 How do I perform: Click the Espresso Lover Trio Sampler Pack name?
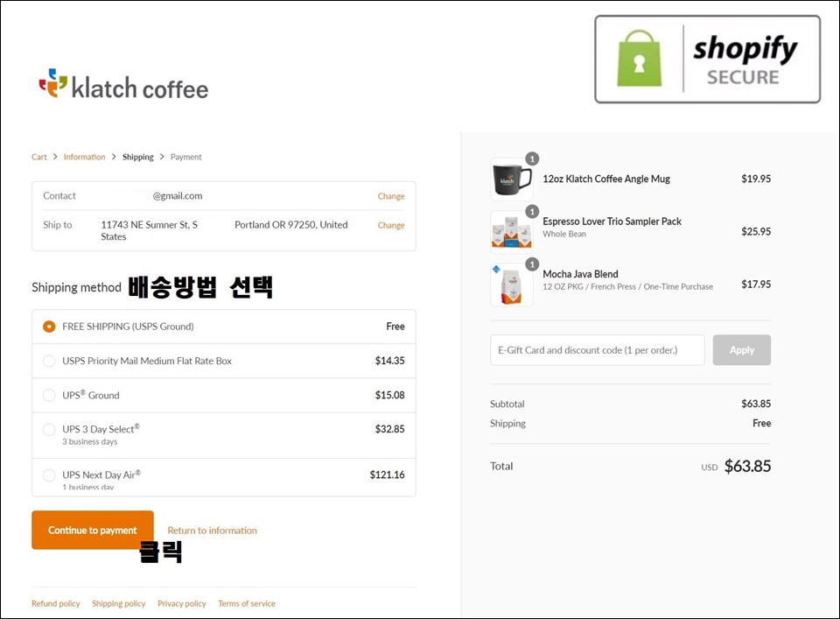612,222
